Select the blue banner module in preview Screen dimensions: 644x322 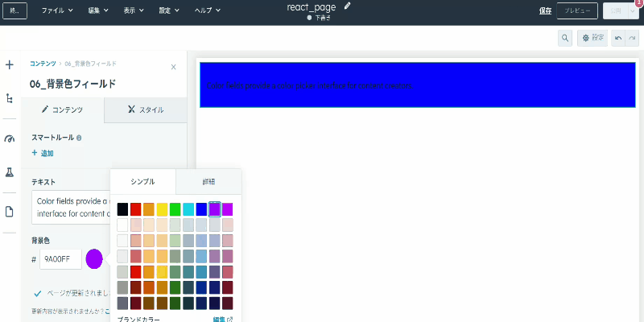tap(418, 85)
